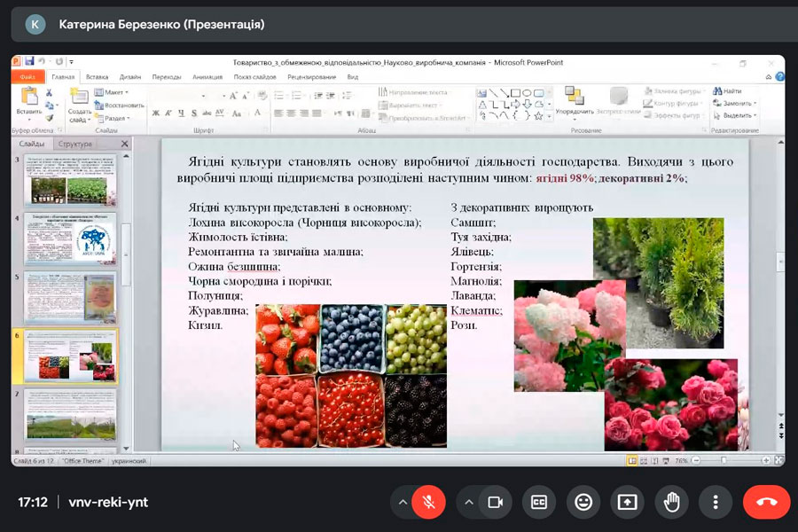Toggle the camera on or off

(x=495, y=502)
